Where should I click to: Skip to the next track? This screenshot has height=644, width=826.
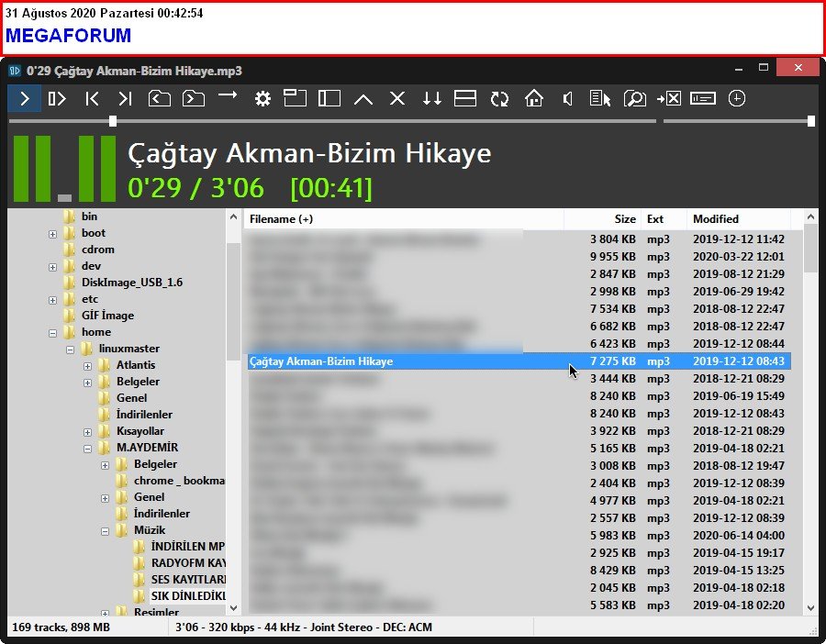pos(125,98)
